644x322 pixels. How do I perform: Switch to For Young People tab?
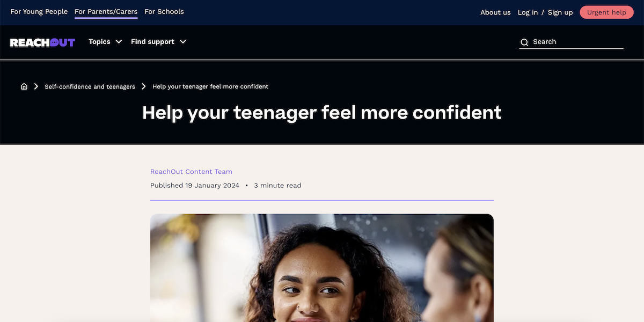coord(39,12)
